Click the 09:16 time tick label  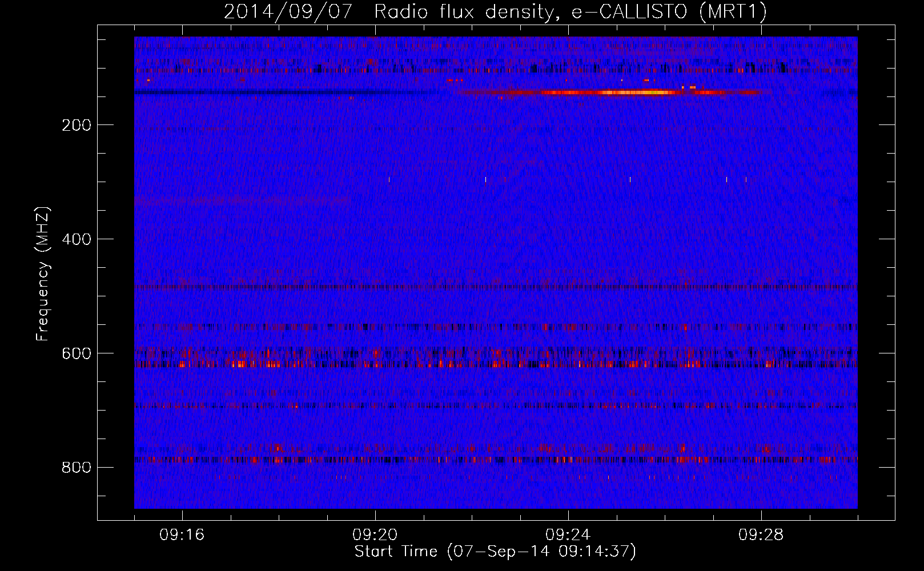182,535
